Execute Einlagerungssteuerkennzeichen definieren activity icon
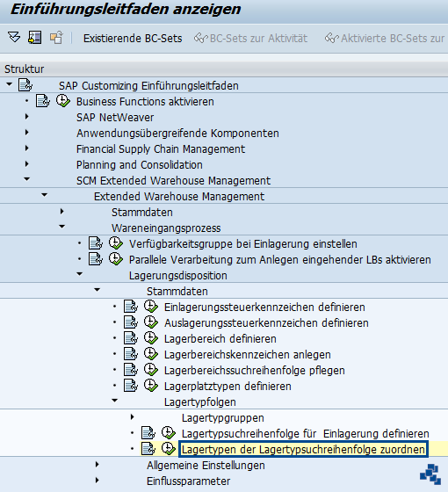Viewport: 448px width, 492px height. 151,307
